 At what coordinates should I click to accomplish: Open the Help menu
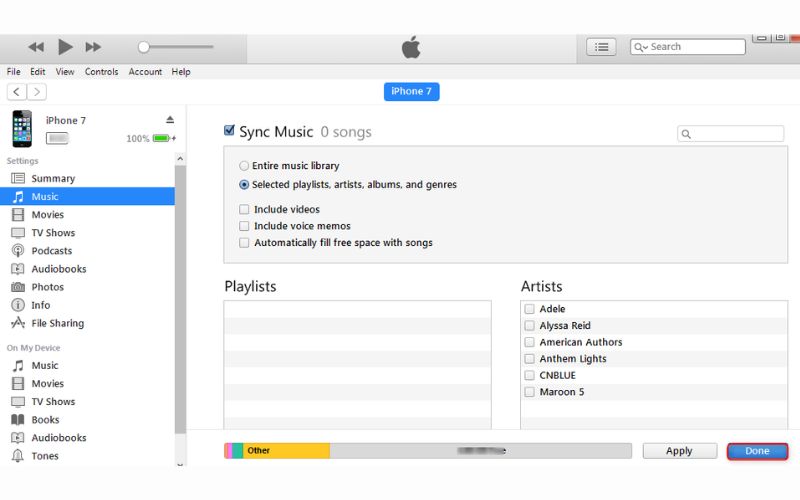(181, 71)
